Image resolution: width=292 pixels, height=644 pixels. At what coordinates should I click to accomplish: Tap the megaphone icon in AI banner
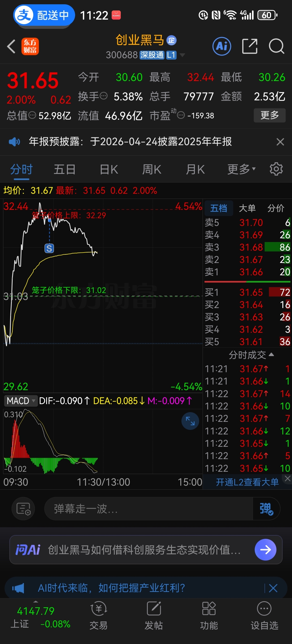(x=18, y=588)
